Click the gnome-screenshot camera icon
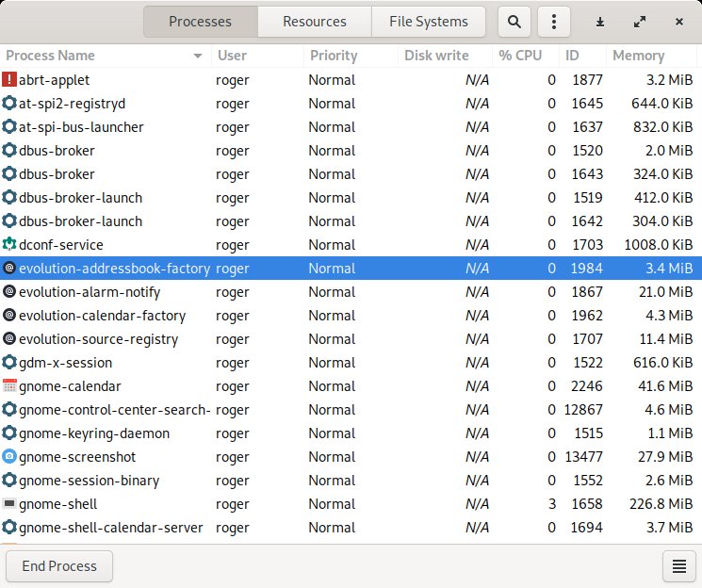The width and height of the screenshot is (702, 588). pyautogui.click(x=9, y=457)
